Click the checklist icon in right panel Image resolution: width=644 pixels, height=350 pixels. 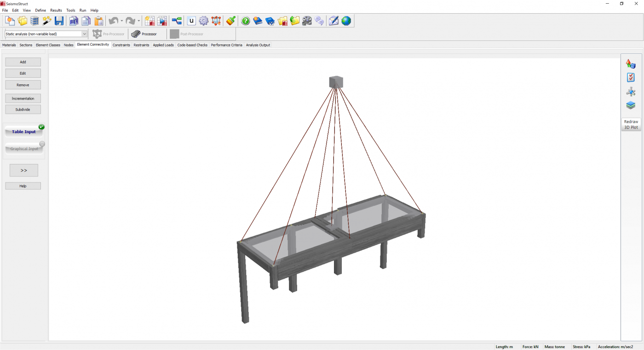tap(631, 78)
